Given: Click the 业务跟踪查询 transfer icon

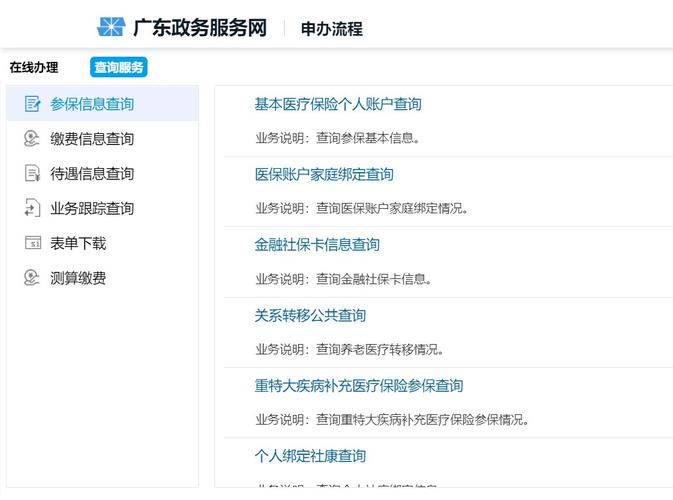Looking at the screenshot, I should click(32, 208).
